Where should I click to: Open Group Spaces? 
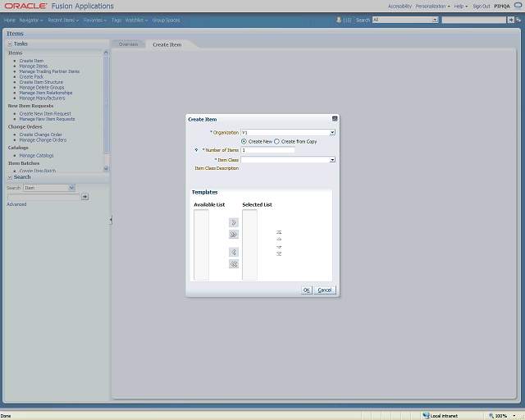click(x=166, y=20)
